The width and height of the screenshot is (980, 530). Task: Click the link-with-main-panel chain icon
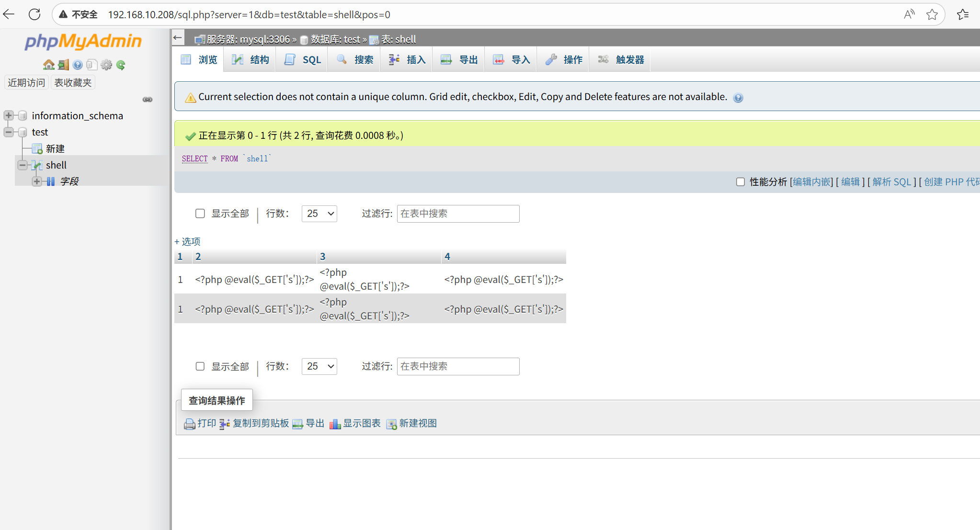click(x=148, y=100)
